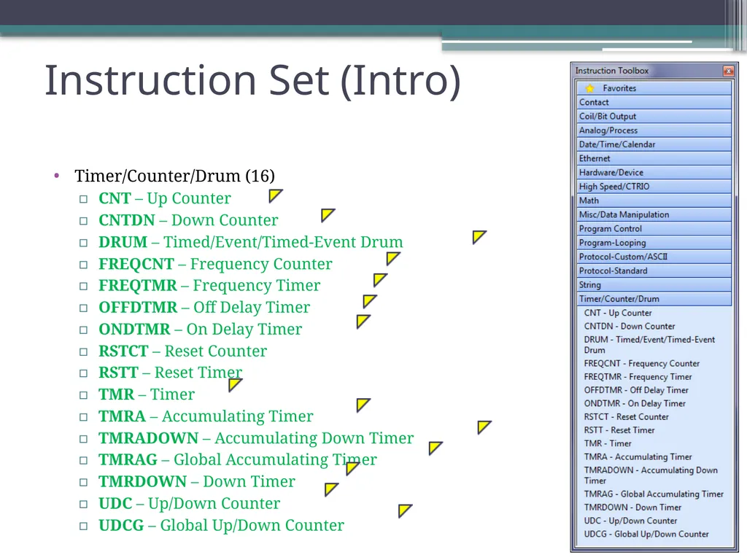Image resolution: width=747 pixels, height=560 pixels.
Task: Click slide text 'TMRDOWN – Down Timer'
Action: 197,481
